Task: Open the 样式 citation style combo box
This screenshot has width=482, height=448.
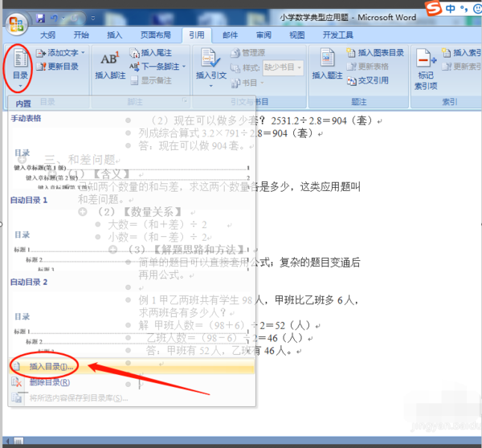Action: pos(283,67)
